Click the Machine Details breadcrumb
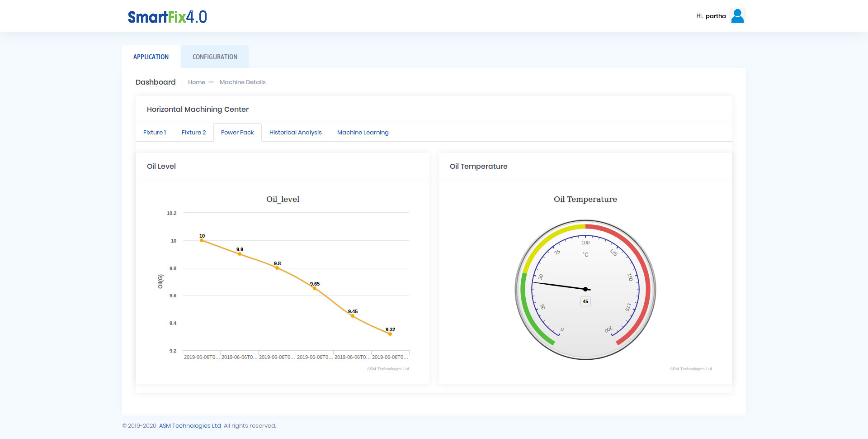The height and width of the screenshot is (439, 868). (x=243, y=82)
